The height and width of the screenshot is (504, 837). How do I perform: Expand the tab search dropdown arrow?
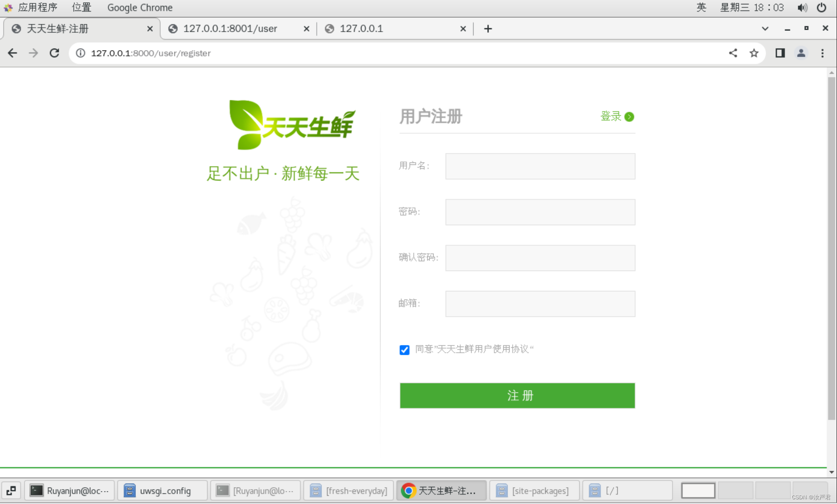(765, 29)
